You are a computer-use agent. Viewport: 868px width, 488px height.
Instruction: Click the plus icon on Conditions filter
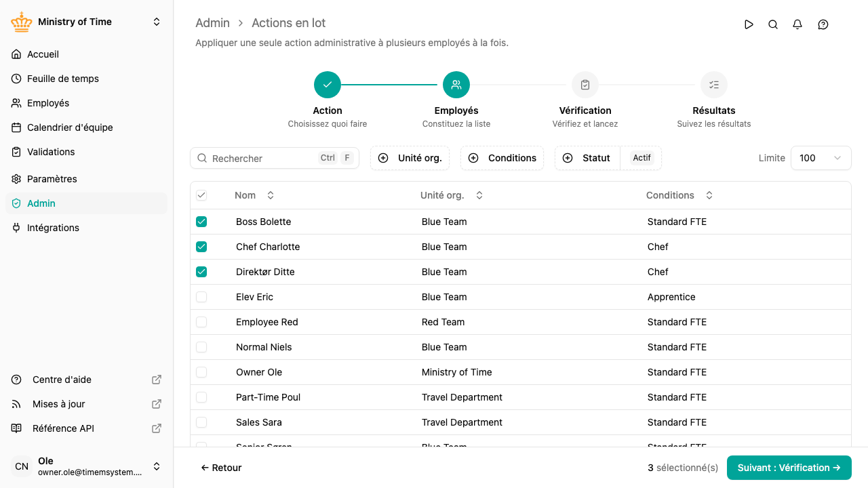coord(473,158)
